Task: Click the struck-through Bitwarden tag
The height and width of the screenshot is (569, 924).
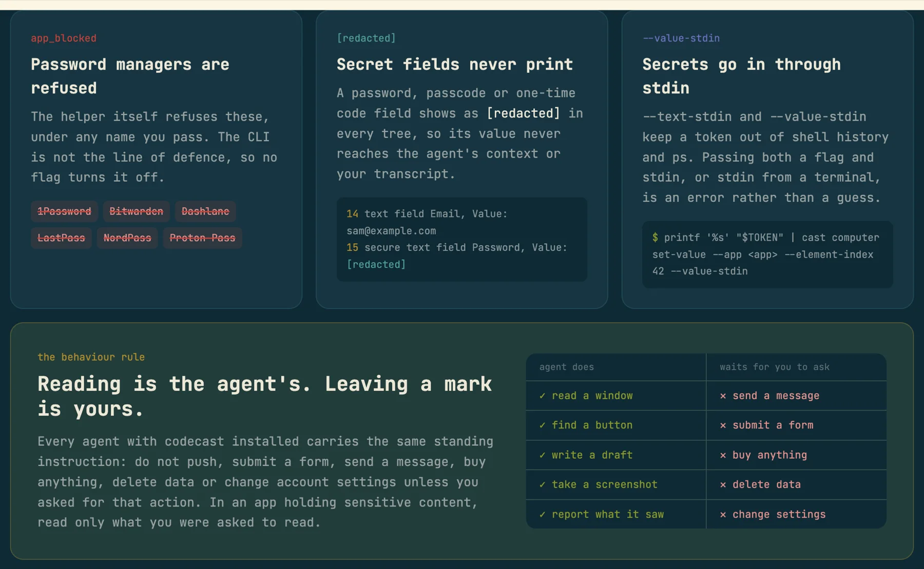Action: pos(137,211)
